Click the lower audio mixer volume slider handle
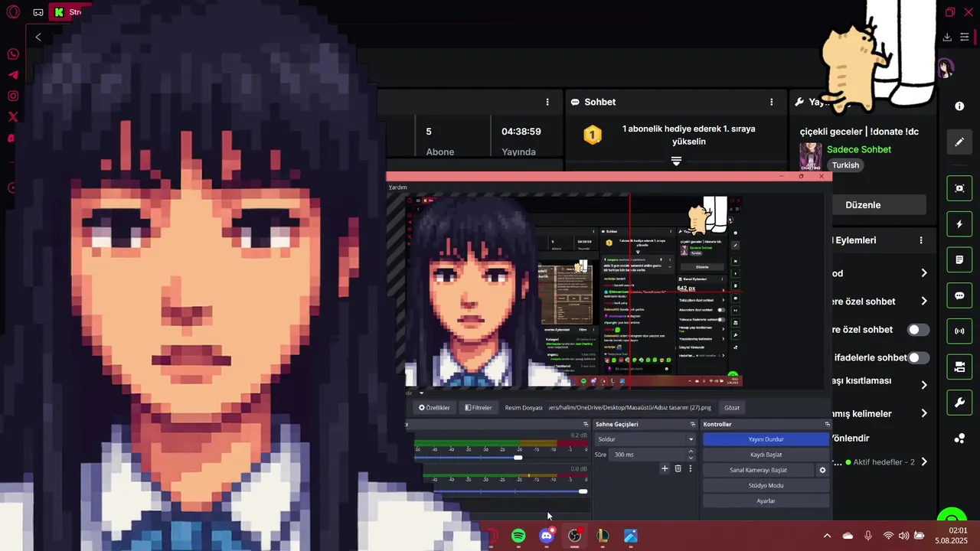 coord(583,491)
